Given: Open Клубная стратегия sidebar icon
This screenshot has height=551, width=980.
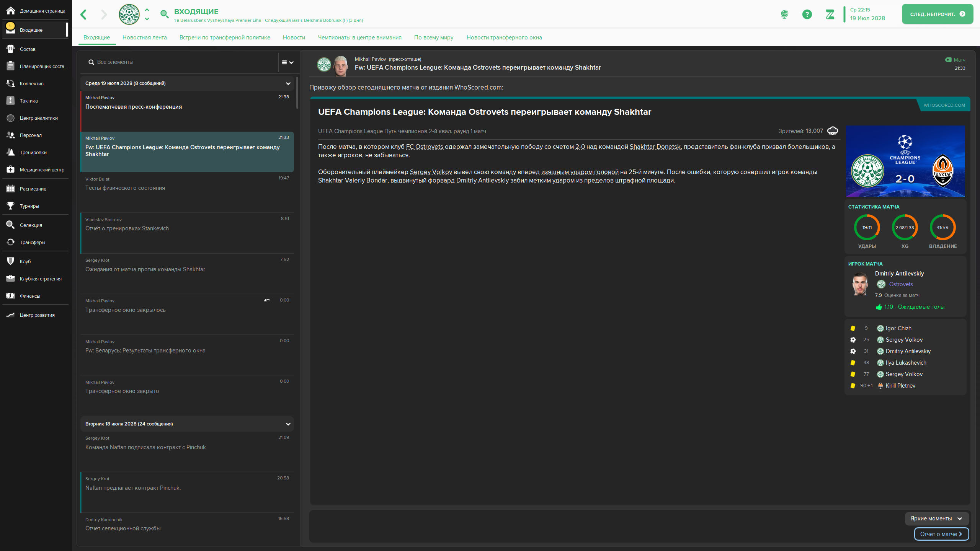Looking at the screenshot, I should pyautogui.click(x=11, y=279).
